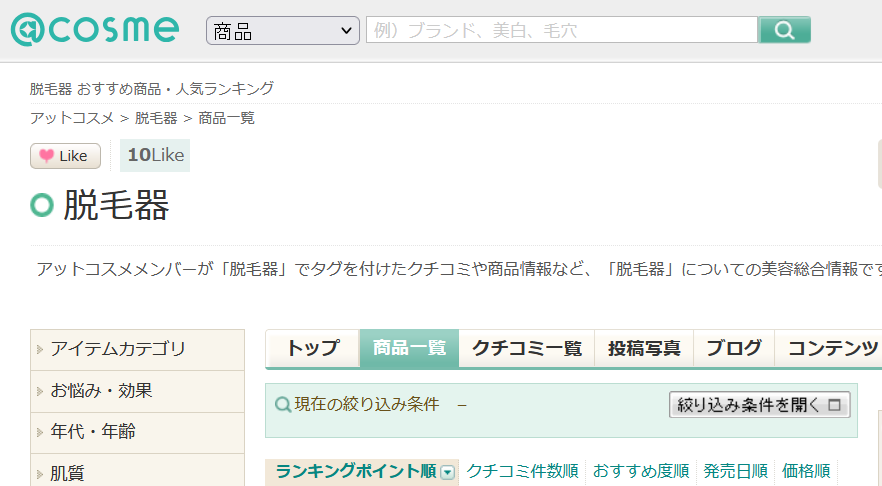
Task: Click the ranking points sort arrow icon
Action: tap(448, 472)
